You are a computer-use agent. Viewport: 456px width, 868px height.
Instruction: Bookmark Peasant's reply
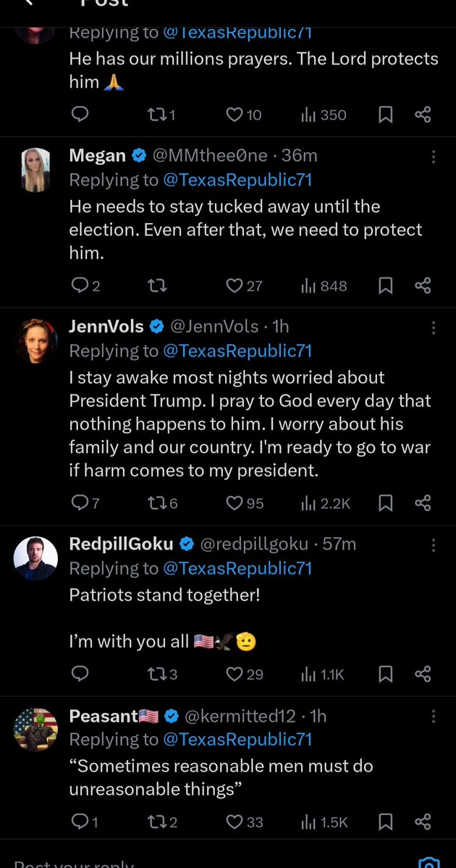point(386,822)
